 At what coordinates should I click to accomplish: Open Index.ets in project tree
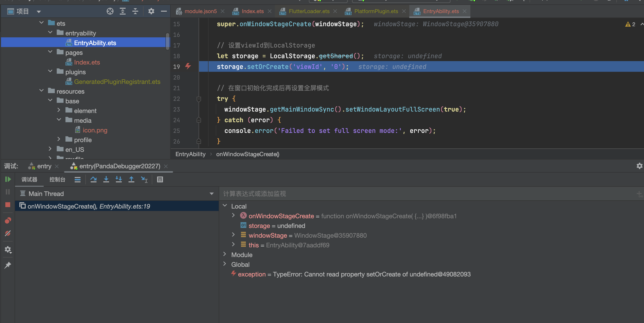coord(87,62)
